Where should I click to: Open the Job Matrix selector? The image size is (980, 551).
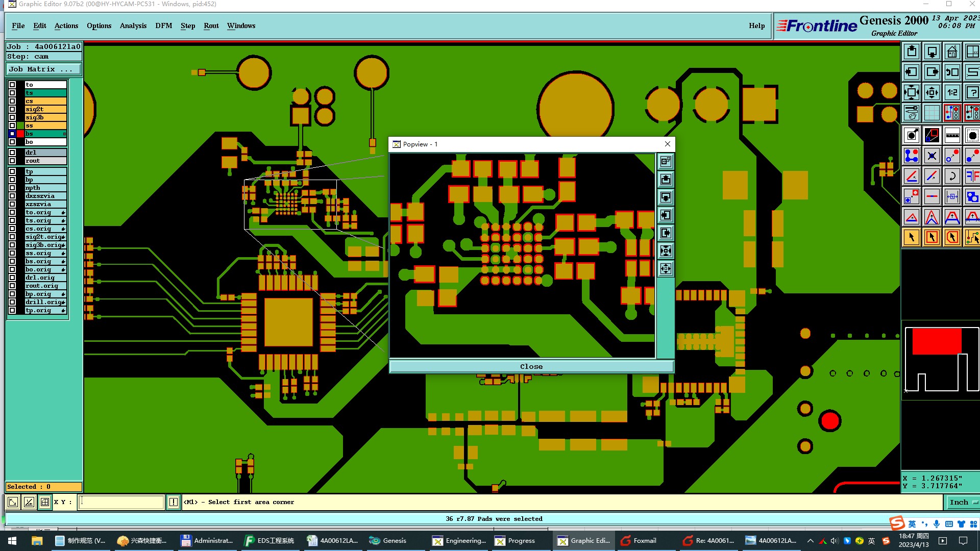[x=43, y=69]
